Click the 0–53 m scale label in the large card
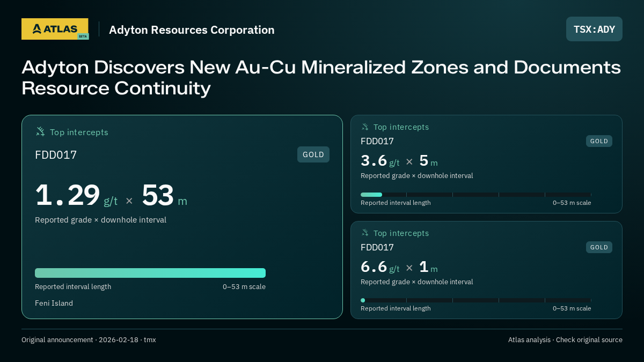 pos(244,287)
